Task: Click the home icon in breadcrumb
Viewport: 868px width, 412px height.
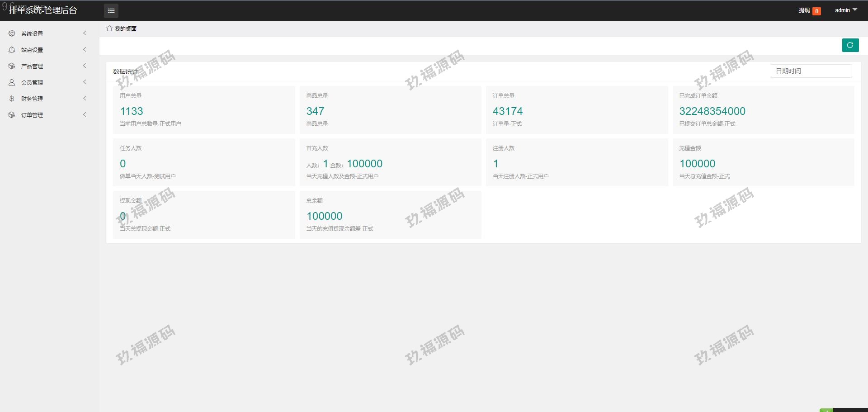Action: tap(109, 28)
